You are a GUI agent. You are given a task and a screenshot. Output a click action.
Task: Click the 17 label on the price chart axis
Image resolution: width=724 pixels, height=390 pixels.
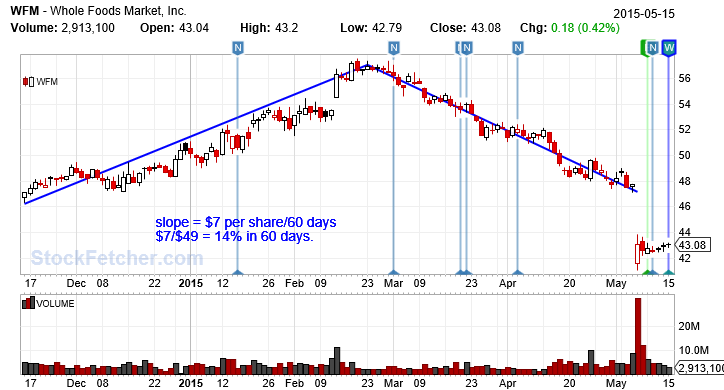tap(30, 283)
